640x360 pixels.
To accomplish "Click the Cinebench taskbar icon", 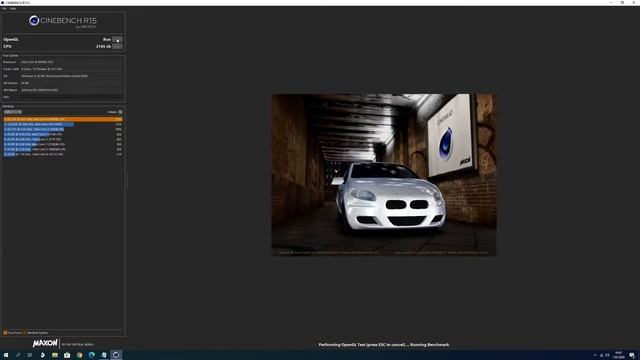I will (116, 355).
